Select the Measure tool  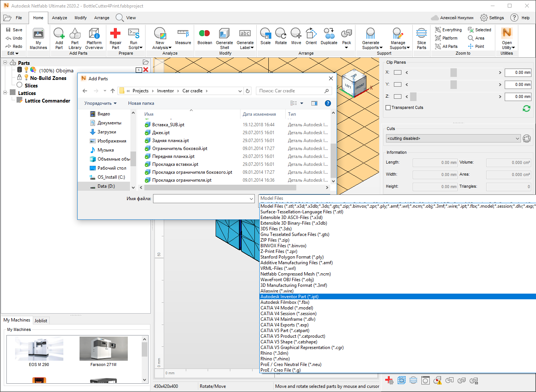(x=183, y=37)
